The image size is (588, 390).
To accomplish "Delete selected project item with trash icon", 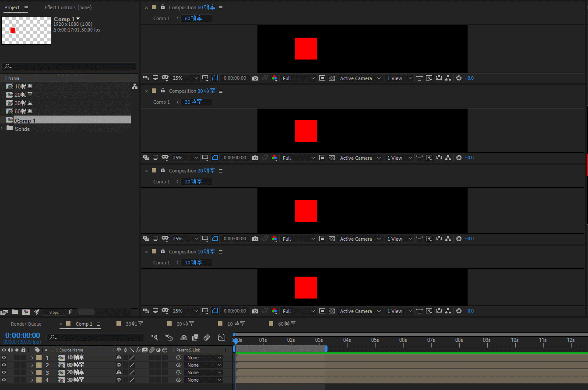I will 71,312.
